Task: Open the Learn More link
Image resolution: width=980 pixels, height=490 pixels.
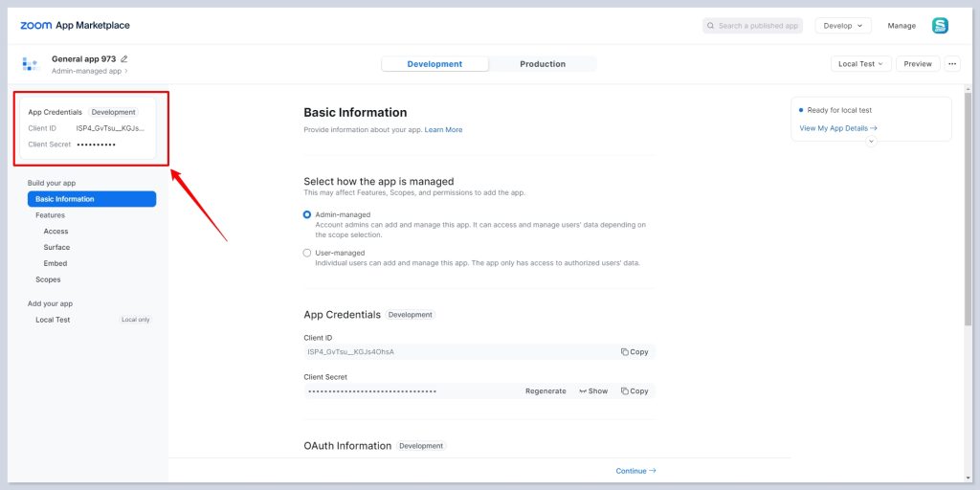Action: point(443,130)
